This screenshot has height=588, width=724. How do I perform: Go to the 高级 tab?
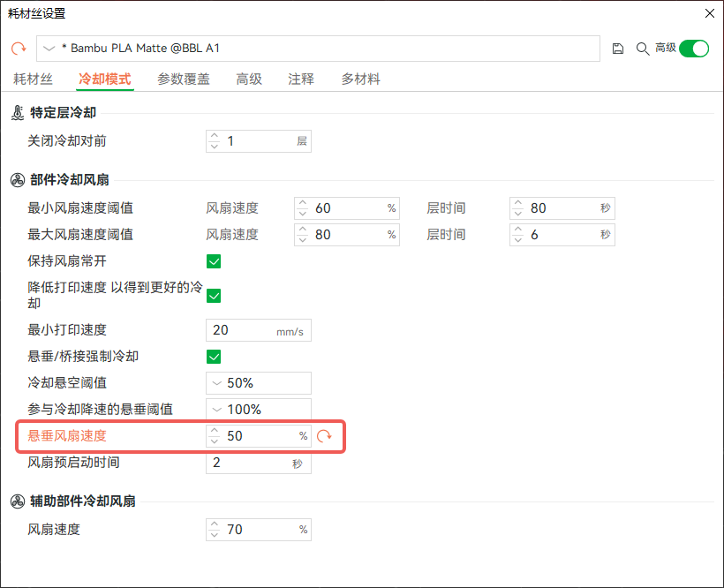pyautogui.click(x=249, y=79)
